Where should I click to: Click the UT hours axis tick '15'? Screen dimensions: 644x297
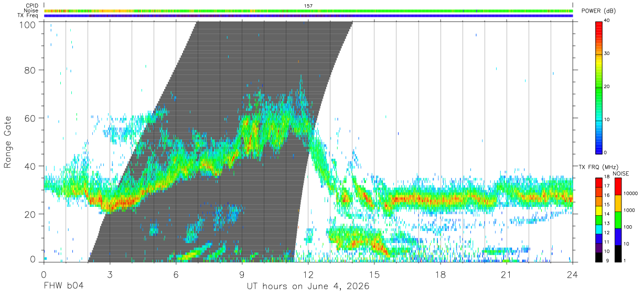coord(374,274)
